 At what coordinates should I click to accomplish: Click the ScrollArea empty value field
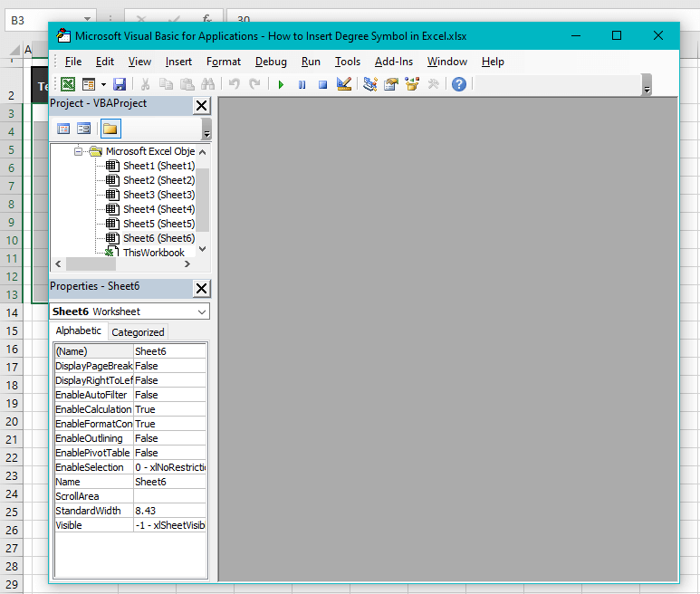click(x=169, y=497)
